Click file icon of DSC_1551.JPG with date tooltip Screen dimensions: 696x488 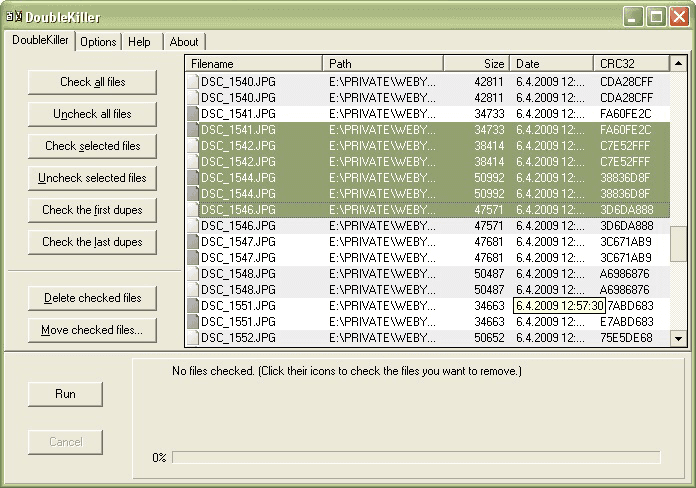click(193, 305)
